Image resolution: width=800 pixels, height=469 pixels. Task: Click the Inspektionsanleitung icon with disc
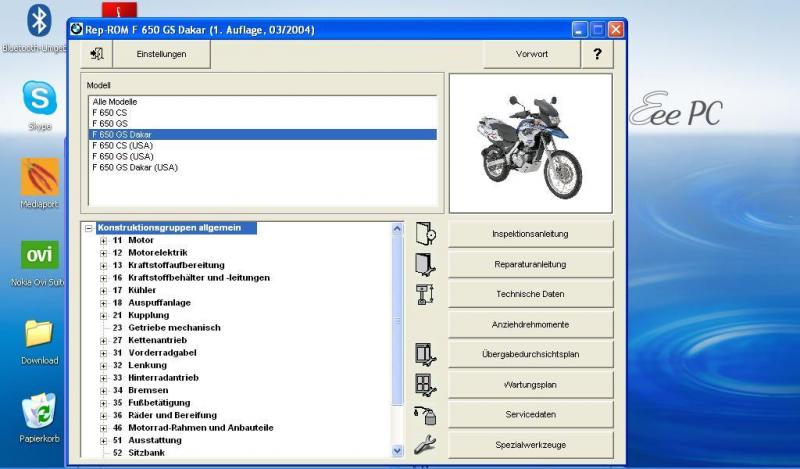click(425, 234)
